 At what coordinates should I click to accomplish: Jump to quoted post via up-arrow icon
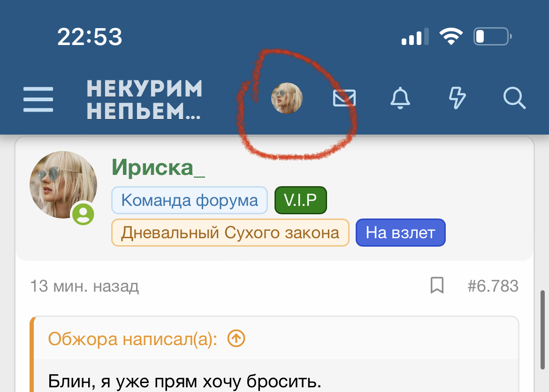[236, 339]
